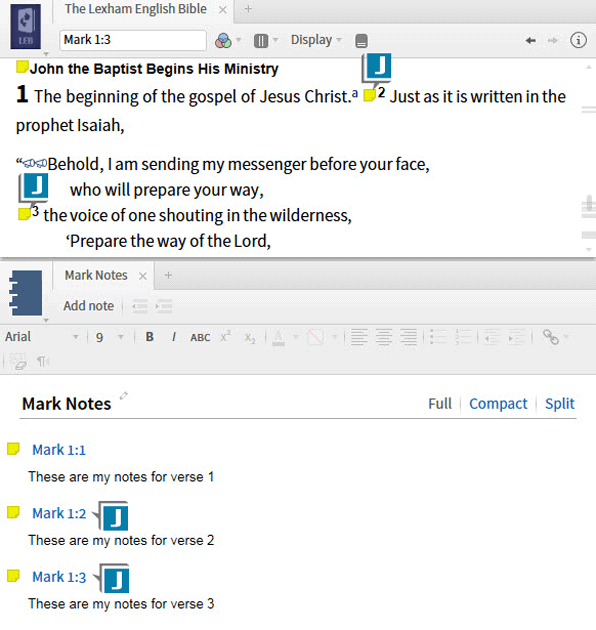Align text left
This screenshot has height=630, width=596.
point(359,337)
